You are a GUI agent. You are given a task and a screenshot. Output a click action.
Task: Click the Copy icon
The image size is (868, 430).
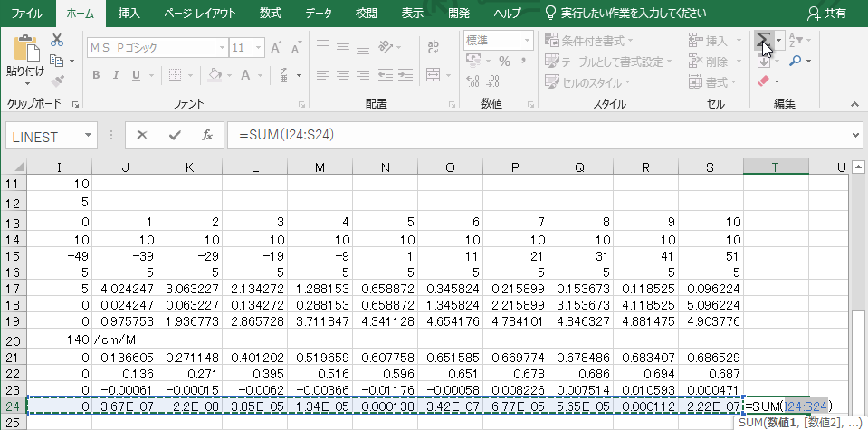[56, 61]
